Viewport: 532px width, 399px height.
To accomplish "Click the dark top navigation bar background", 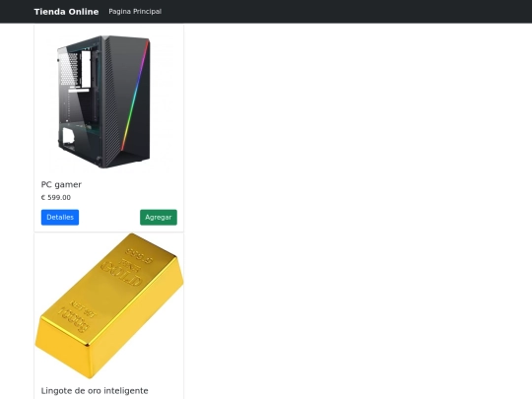I will (339, 12).
